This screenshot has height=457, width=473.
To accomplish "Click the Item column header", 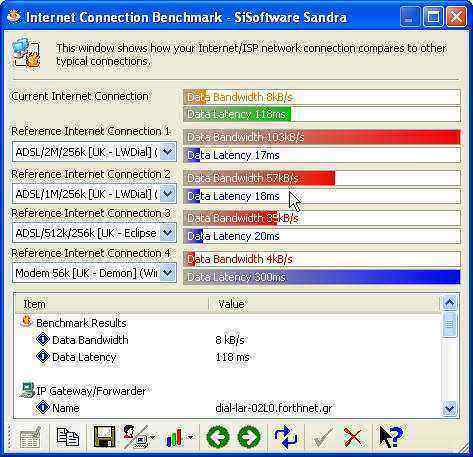I will click(x=112, y=304).
